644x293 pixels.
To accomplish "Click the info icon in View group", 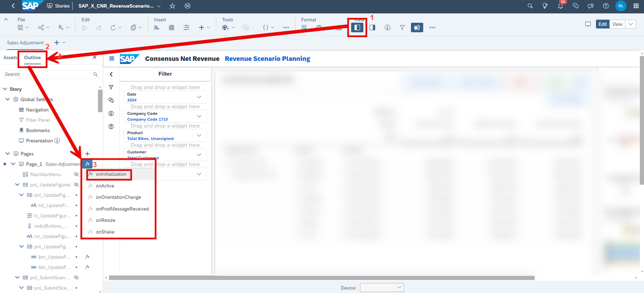I will (x=387, y=27).
